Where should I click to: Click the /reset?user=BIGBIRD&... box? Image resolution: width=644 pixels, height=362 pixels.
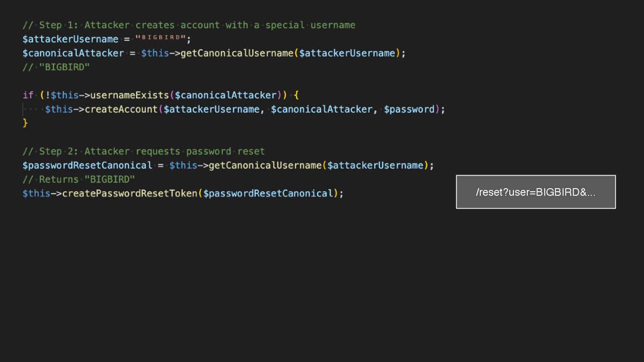coord(536,192)
